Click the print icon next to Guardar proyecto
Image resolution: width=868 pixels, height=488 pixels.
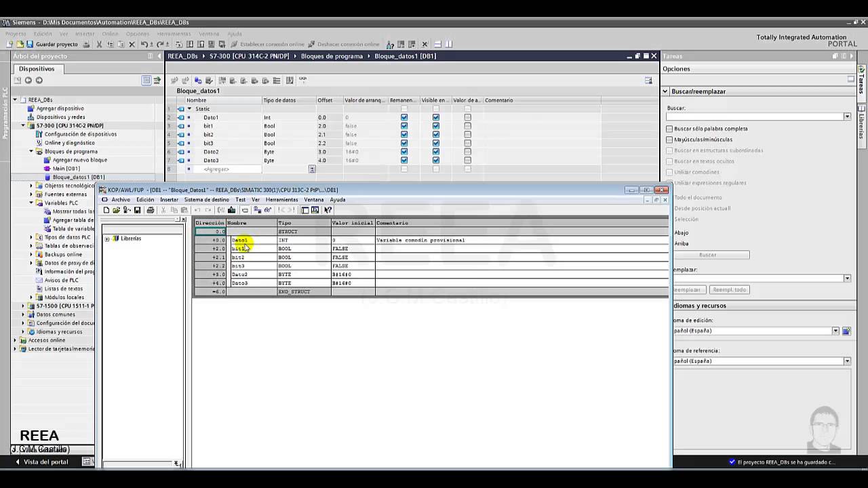pyautogui.click(x=85, y=44)
